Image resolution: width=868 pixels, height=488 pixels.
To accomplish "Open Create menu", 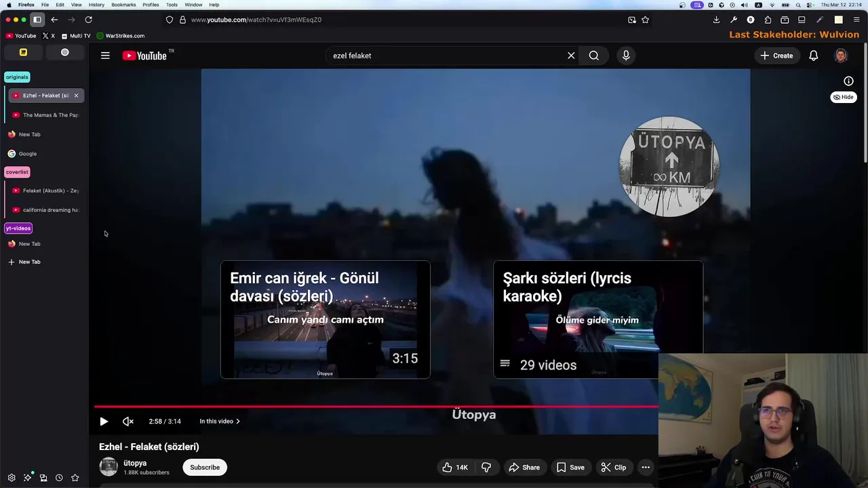I will point(776,56).
